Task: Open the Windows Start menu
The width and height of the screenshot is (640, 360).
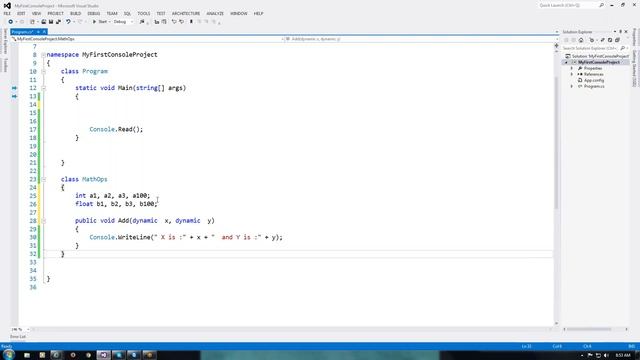Action: click(9, 354)
